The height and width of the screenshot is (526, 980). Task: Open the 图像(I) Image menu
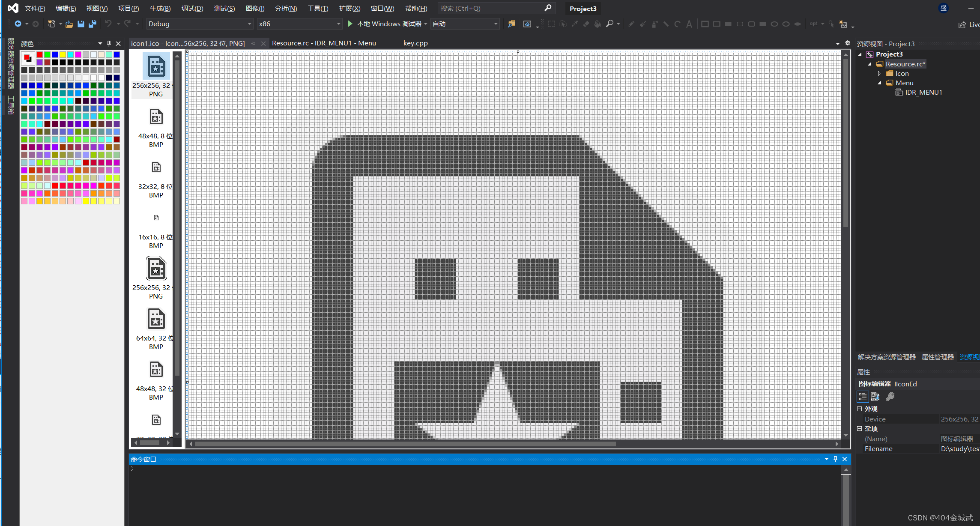(255, 9)
